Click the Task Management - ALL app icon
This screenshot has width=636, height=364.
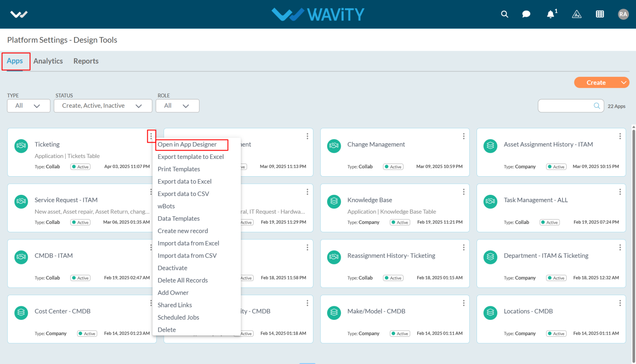pyautogui.click(x=490, y=201)
